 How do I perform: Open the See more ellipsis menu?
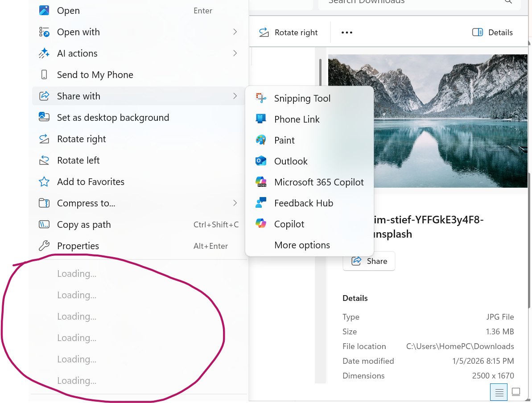[346, 32]
